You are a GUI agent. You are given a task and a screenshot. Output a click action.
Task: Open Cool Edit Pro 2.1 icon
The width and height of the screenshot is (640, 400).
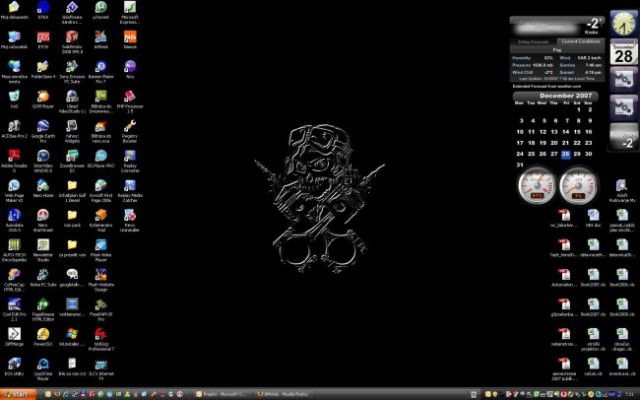pyautogui.click(x=14, y=309)
